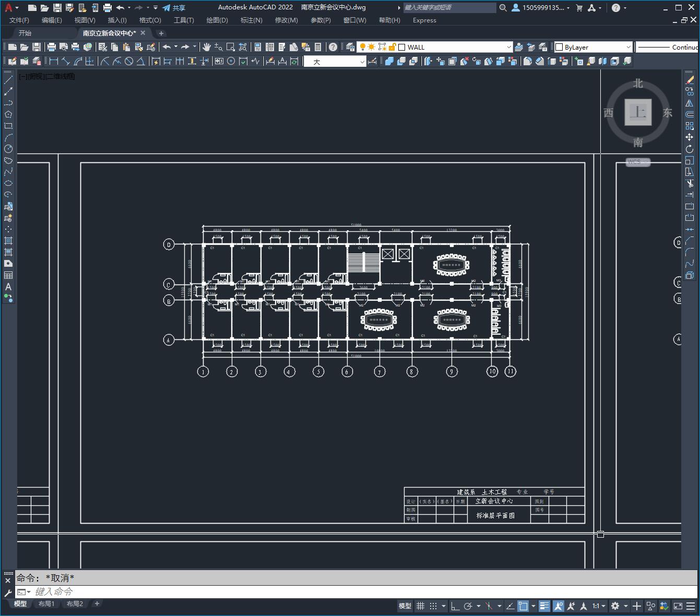This screenshot has height=616, width=700.
Task: Click the viewport label [-][俯视][二维线框]
Action: tap(47, 76)
